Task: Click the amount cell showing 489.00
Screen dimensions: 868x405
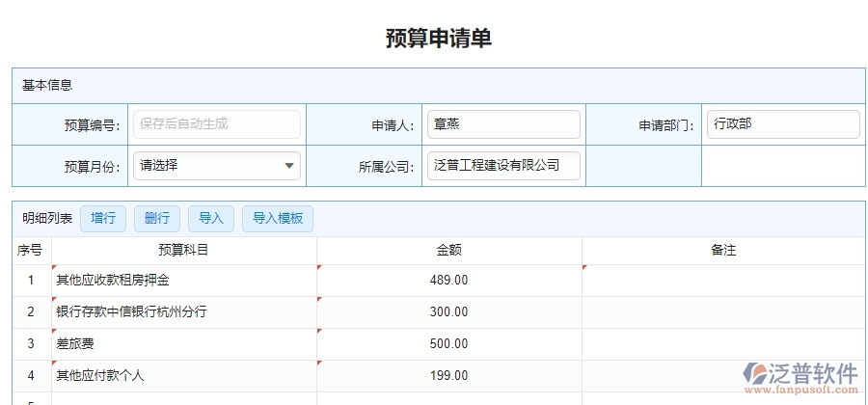Action: [449, 281]
